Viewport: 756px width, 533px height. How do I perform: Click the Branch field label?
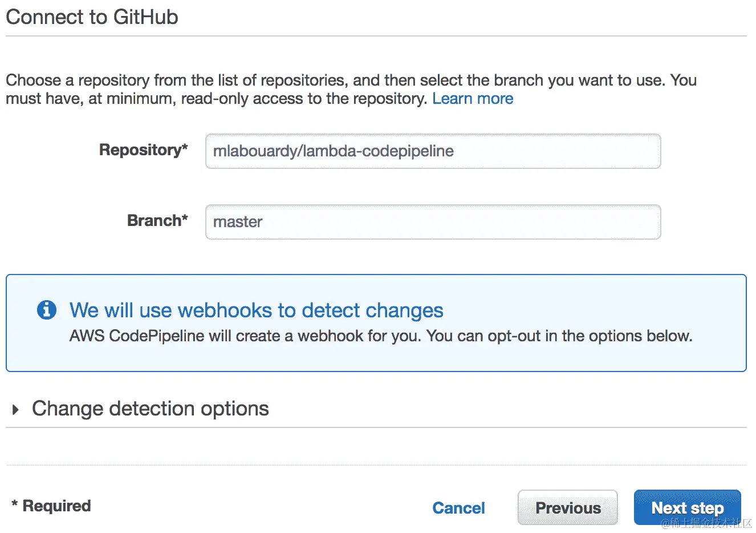[153, 221]
